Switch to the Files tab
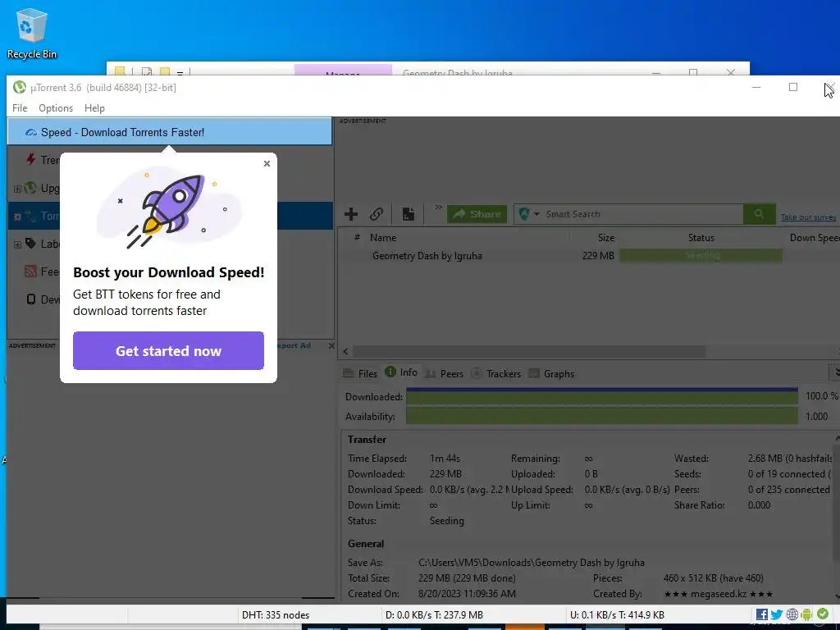The image size is (840, 630). click(x=360, y=373)
